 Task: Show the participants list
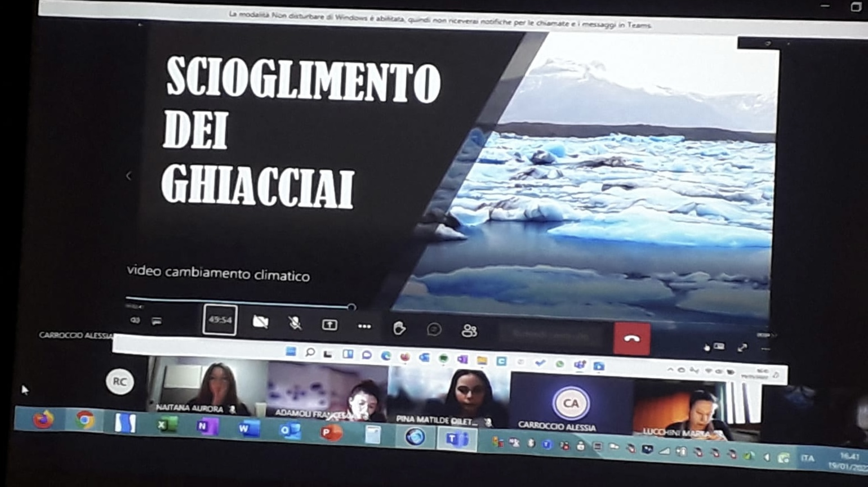point(469,331)
